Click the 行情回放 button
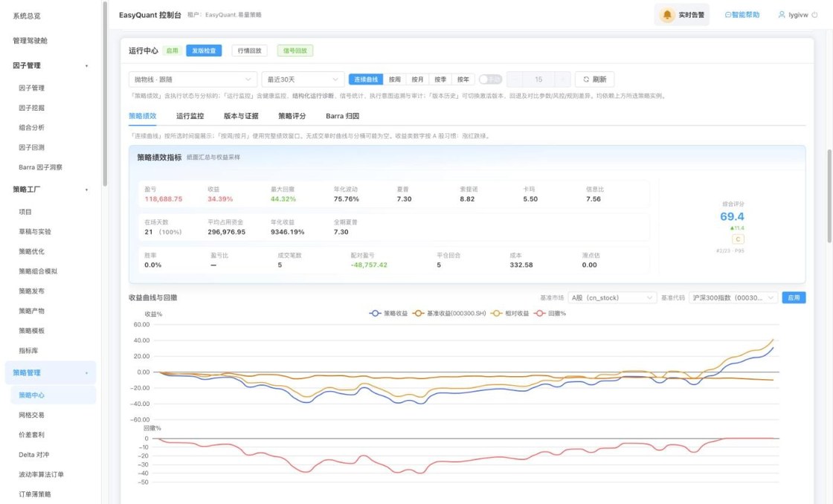 [249, 51]
